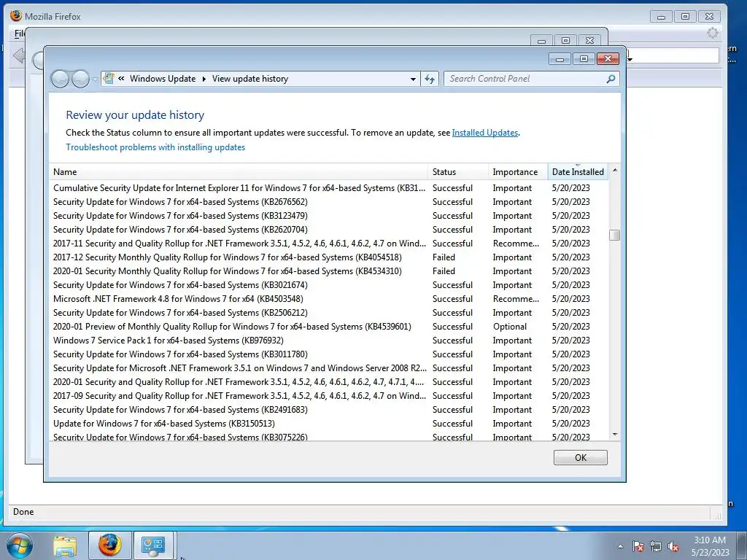Maximize the Mozilla Firefox window
The image size is (747, 560).
click(685, 17)
